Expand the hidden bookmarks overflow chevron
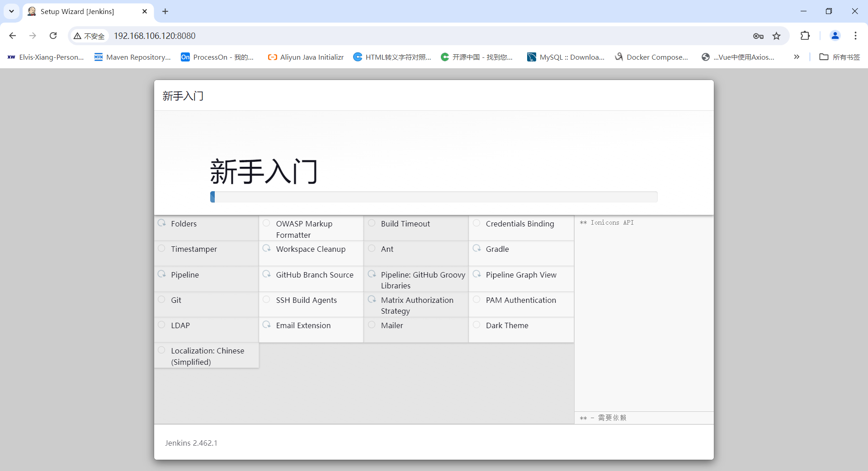 coord(797,57)
